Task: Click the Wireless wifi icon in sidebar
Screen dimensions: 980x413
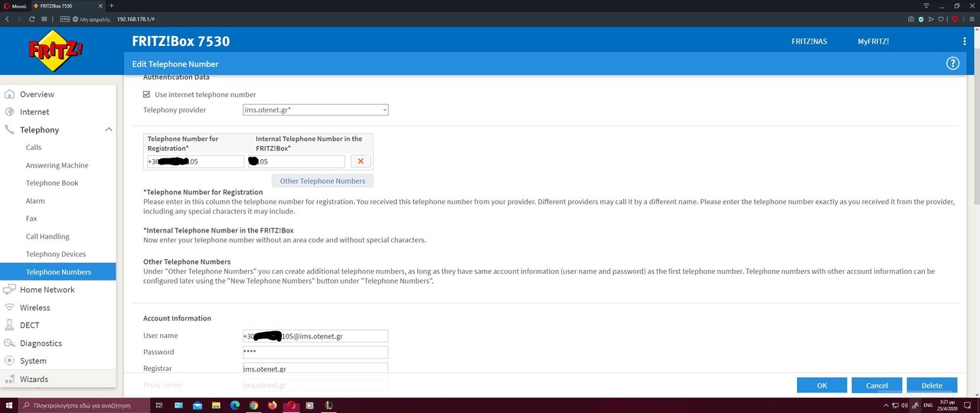Action: click(10, 307)
